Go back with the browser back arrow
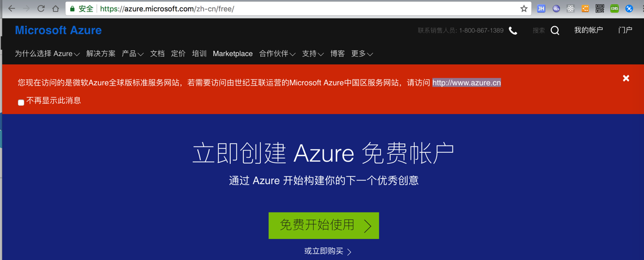Screen dimensions: 644x260 pyautogui.click(x=12, y=9)
